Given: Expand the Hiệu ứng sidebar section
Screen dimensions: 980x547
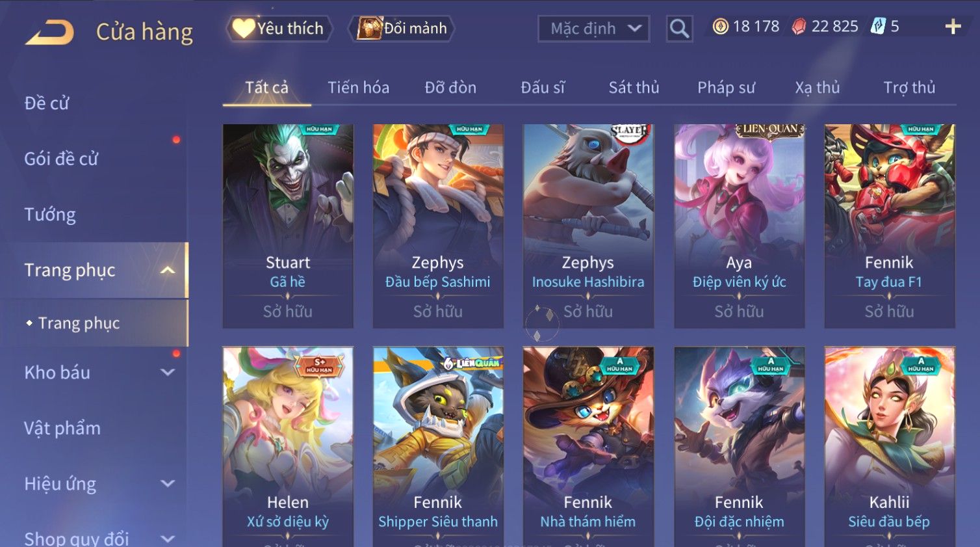Looking at the screenshot, I should [x=168, y=484].
